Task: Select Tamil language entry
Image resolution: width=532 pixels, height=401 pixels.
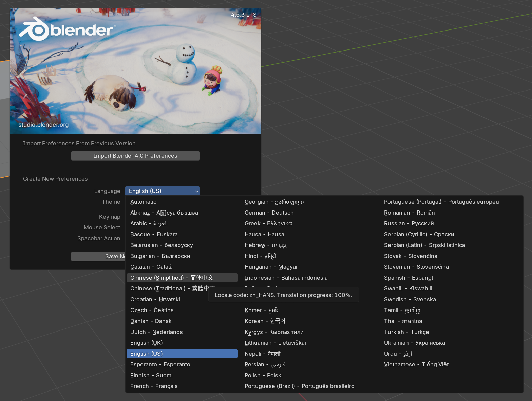Action: [x=451, y=310]
